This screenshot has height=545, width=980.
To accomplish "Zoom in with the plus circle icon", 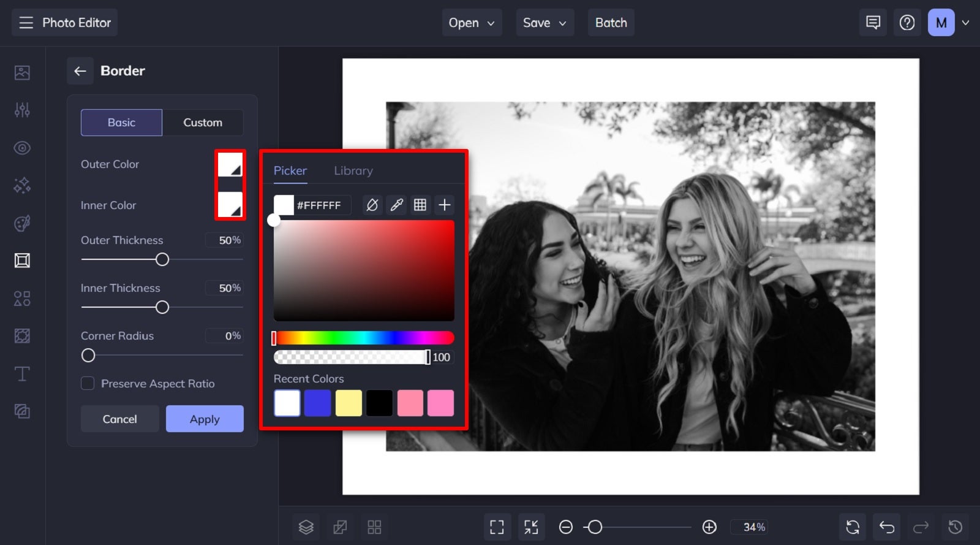I will pyautogui.click(x=709, y=527).
